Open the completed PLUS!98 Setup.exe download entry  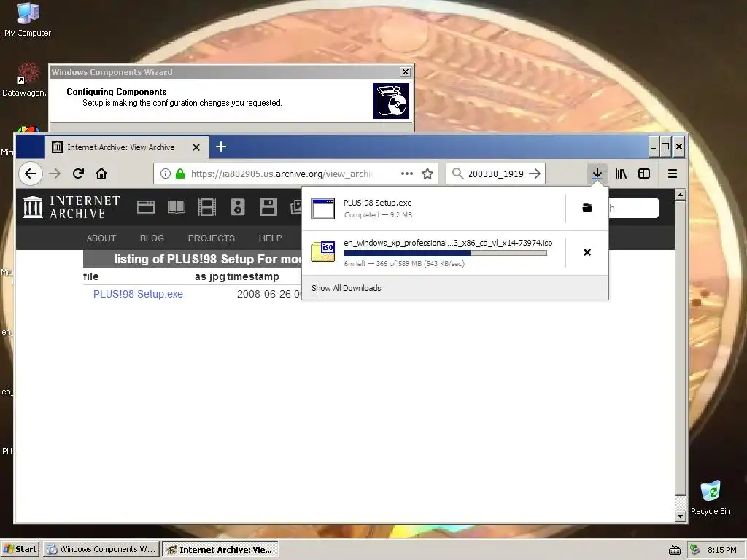433,209
